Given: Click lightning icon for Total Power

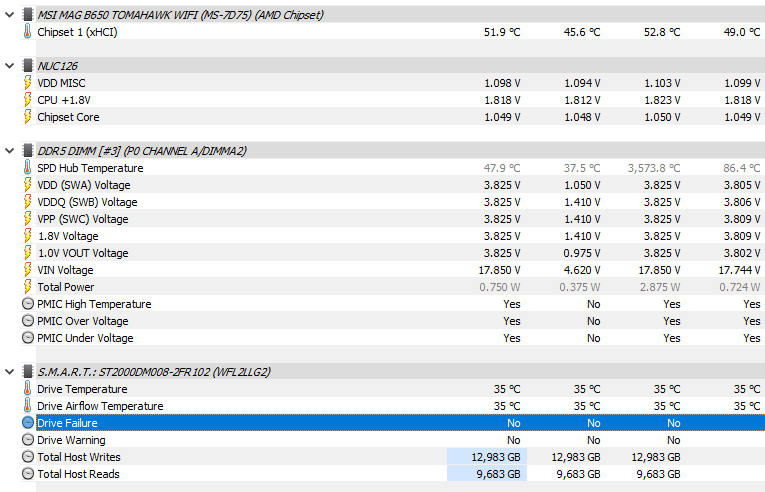Looking at the screenshot, I should point(28,287).
